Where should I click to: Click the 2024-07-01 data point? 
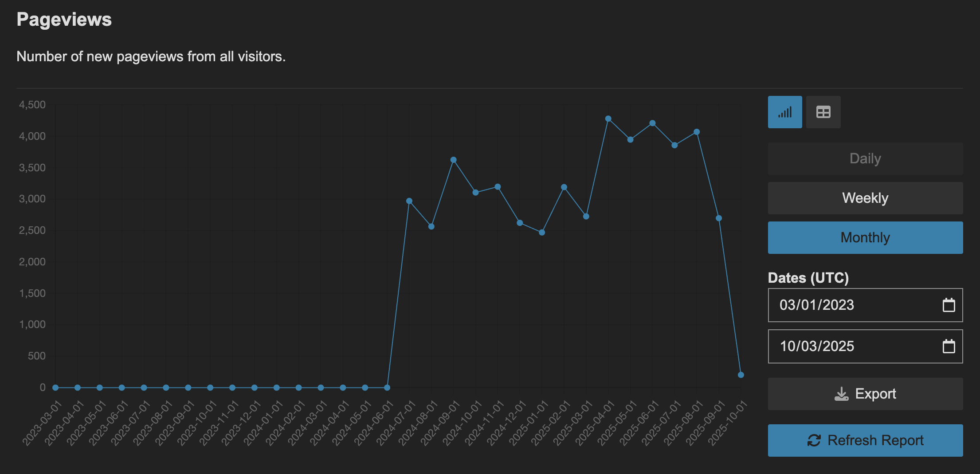(x=409, y=201)
